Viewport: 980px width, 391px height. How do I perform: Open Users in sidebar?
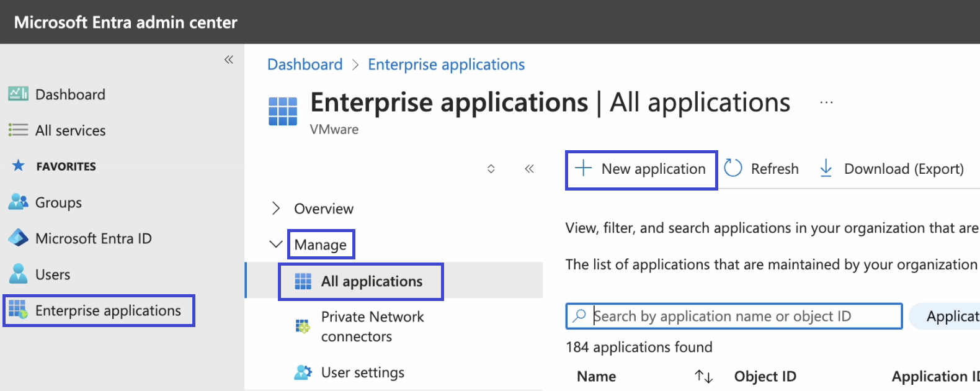point(53,274)
